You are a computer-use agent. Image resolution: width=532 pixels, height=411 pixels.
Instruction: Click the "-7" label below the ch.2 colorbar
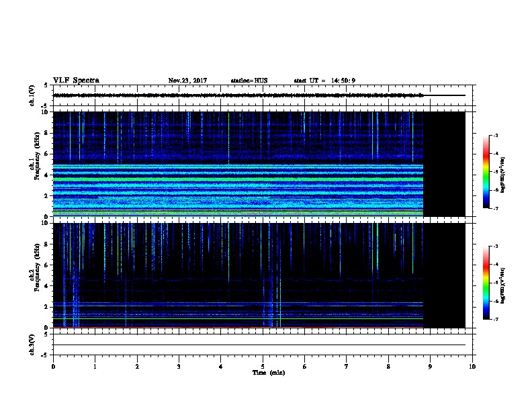(x=496, y=319)
